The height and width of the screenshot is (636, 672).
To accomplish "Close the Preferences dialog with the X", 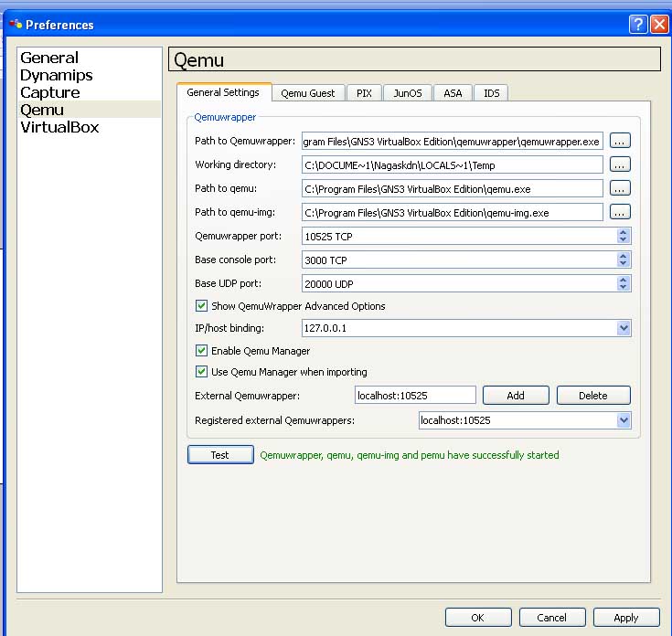I will click(659, 25).
